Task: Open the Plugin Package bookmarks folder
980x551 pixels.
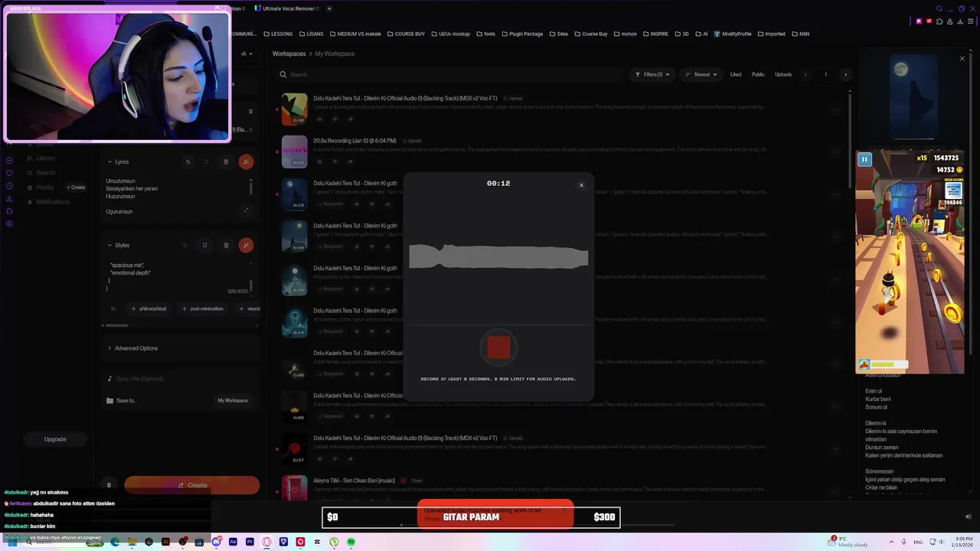Action: click(x=521, y=34)
